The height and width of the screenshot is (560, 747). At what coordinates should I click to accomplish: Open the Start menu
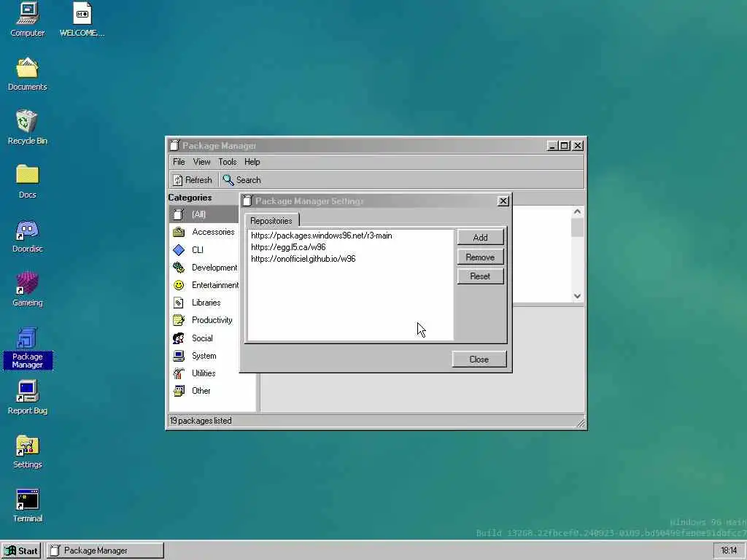coord(21,551)
